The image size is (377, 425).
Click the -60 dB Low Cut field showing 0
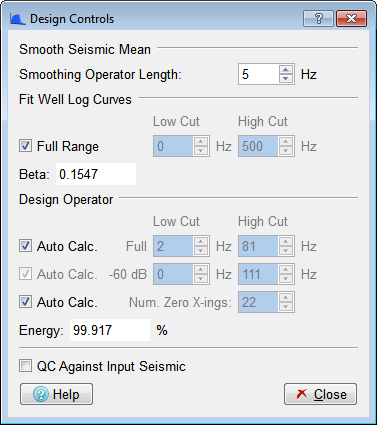point(173,274)
